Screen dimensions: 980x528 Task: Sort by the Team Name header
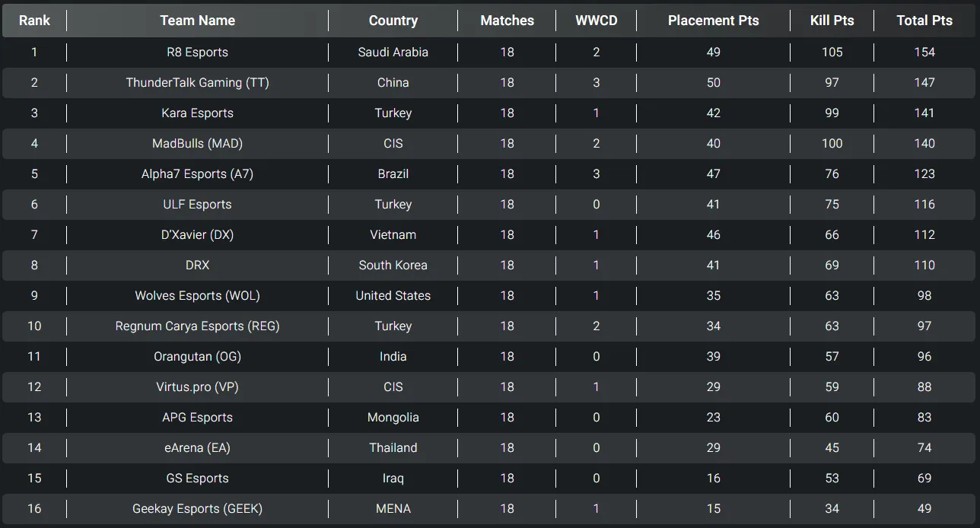197,21
